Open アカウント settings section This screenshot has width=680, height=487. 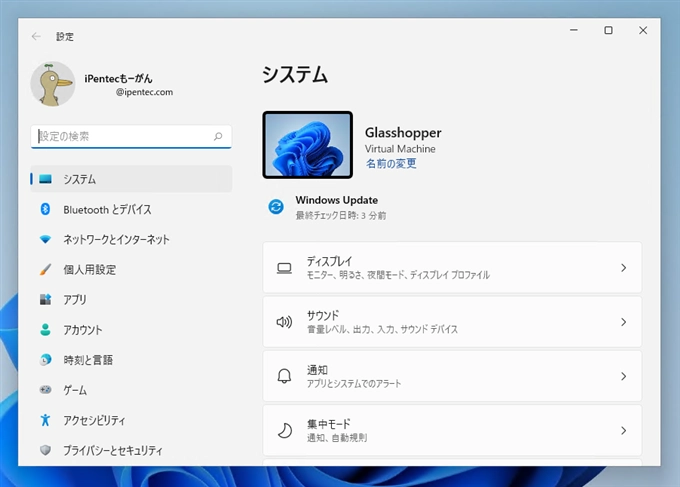131,330
